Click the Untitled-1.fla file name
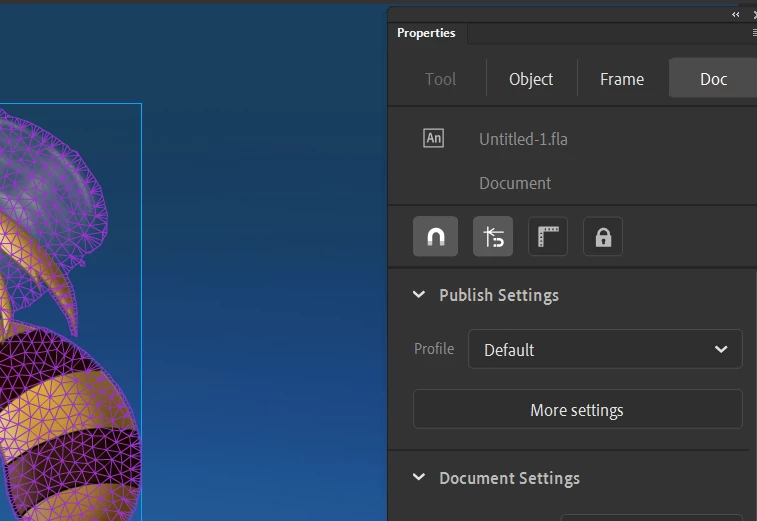This screenshot has height=521, width=757. tap(523, 139)
